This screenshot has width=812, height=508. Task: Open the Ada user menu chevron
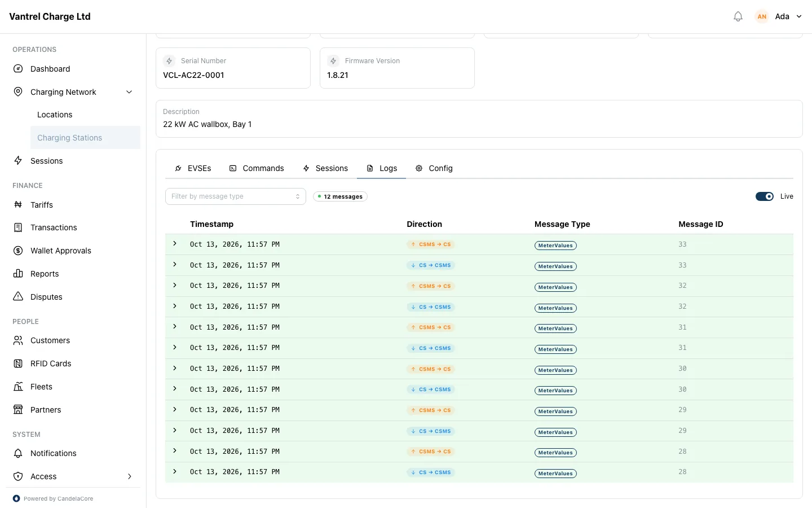(799, 16)
